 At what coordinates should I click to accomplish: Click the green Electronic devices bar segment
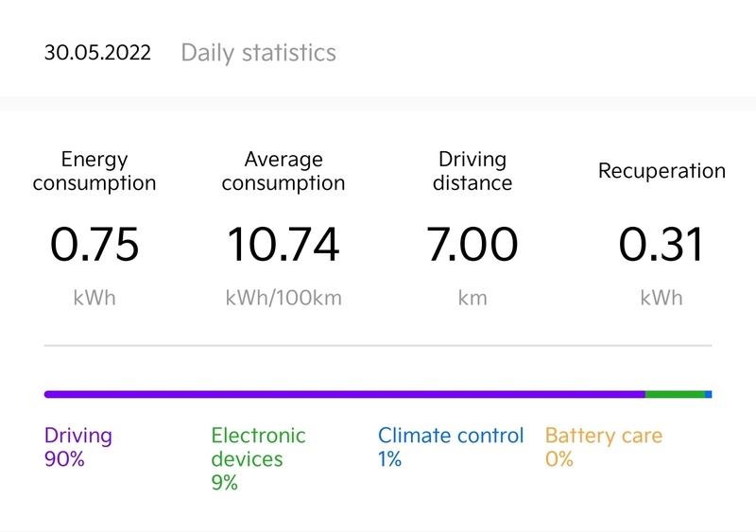675,394
